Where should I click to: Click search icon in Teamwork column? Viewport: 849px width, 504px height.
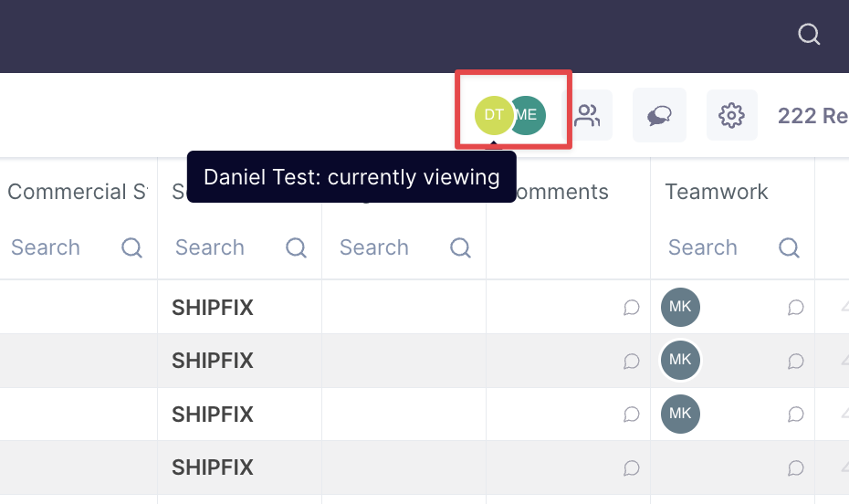[x=790, y=247]
